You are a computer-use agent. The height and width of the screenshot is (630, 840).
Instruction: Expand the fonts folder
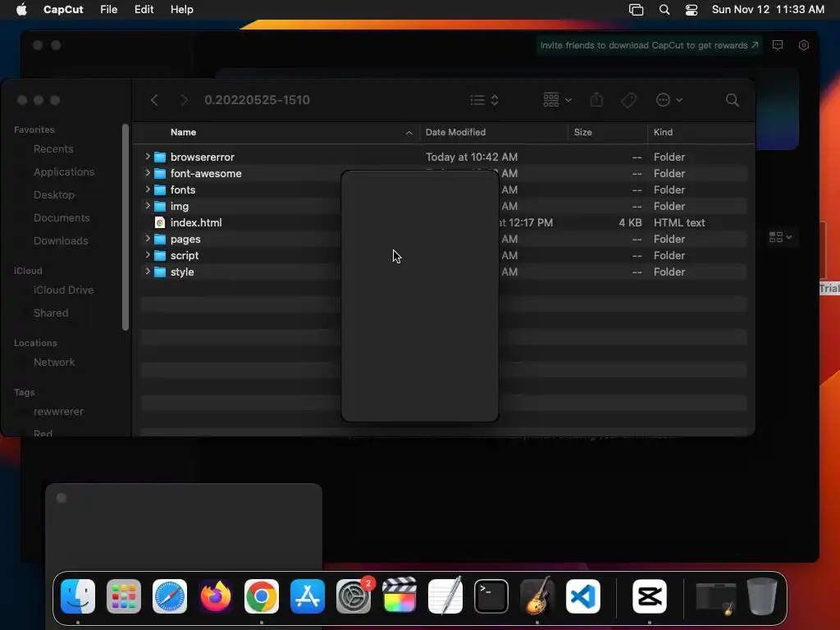[148, 189]
